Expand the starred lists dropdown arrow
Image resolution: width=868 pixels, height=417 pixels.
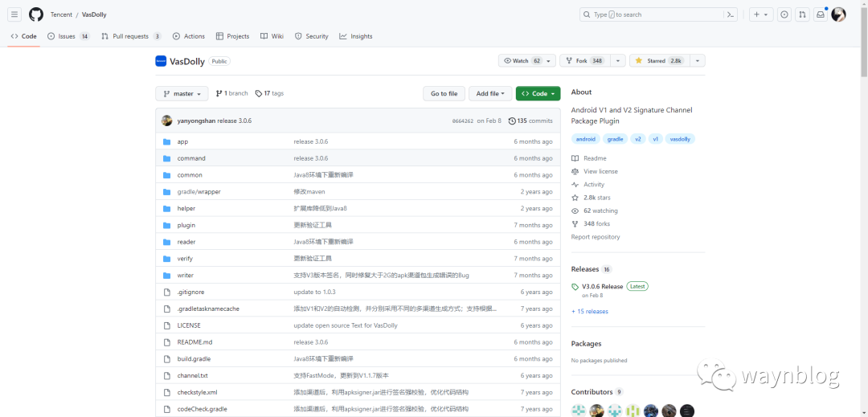[x=697, y=61]
